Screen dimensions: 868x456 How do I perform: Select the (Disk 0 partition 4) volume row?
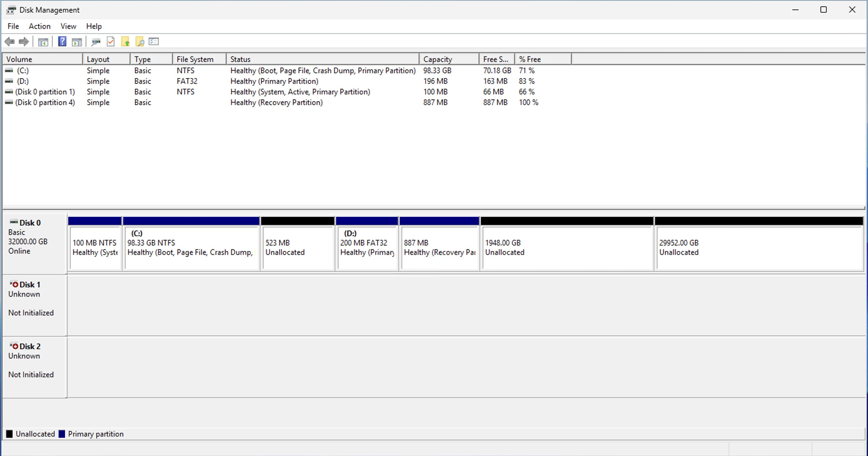(287, 102)
